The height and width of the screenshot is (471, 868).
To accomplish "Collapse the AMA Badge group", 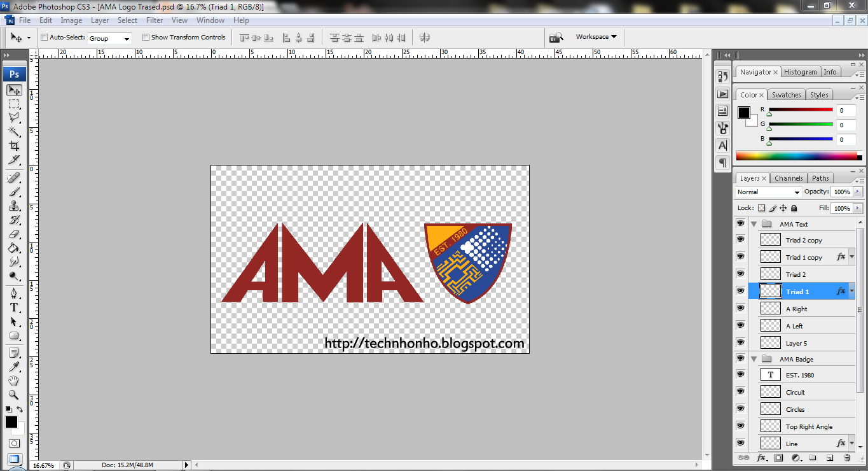I will coord(754,358).
